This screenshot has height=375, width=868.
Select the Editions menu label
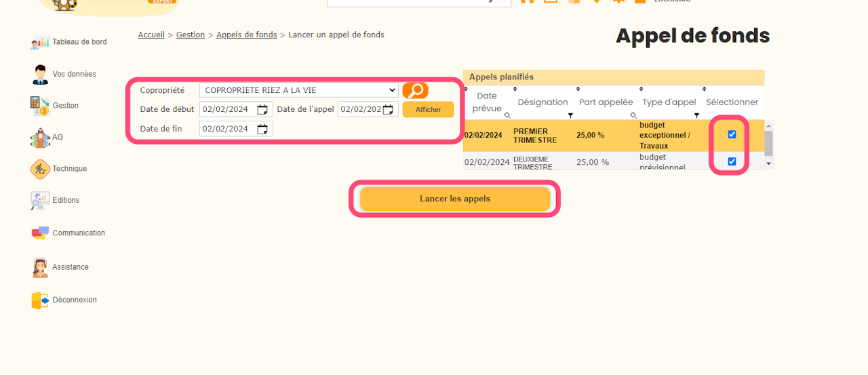[x=66, y=201]
